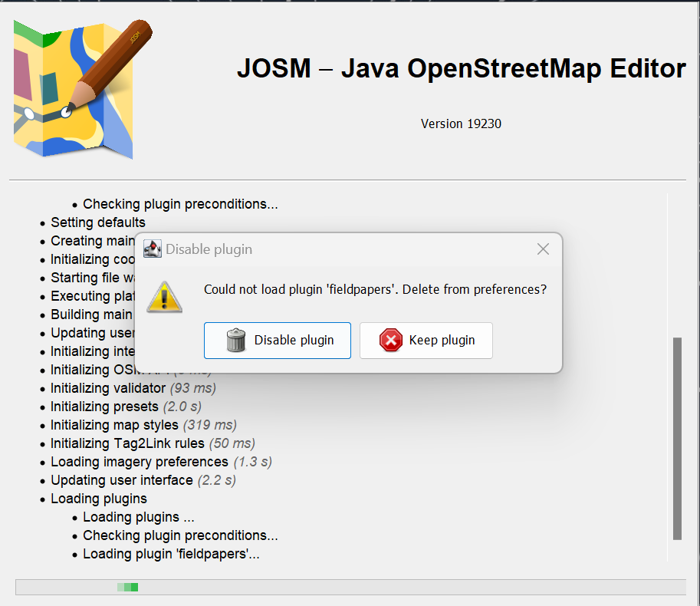Viewport: 700px width, 606px height.
Task: Click 'Setting defaults' log entry
Action: tap(98, 222)
